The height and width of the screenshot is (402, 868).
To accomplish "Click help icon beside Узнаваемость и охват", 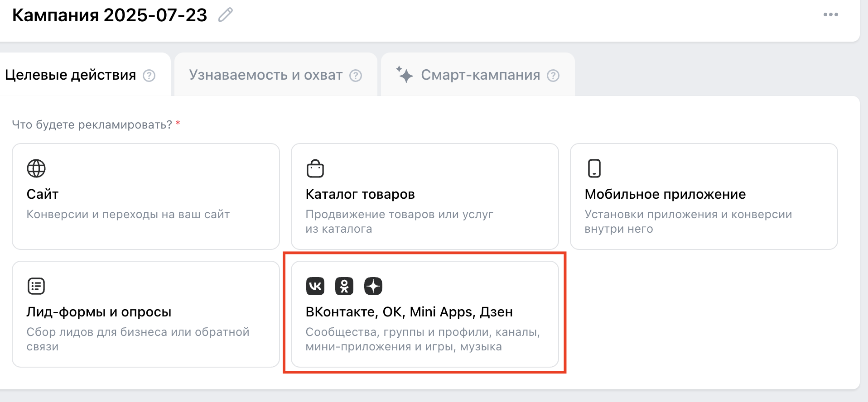I will [x=356, y=76].
